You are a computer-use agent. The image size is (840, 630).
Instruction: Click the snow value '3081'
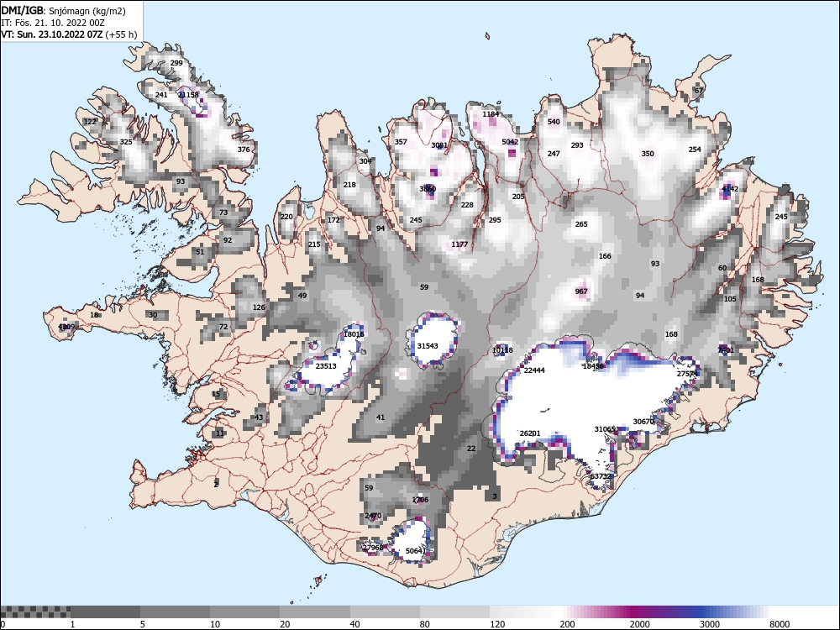coord(439,145)
